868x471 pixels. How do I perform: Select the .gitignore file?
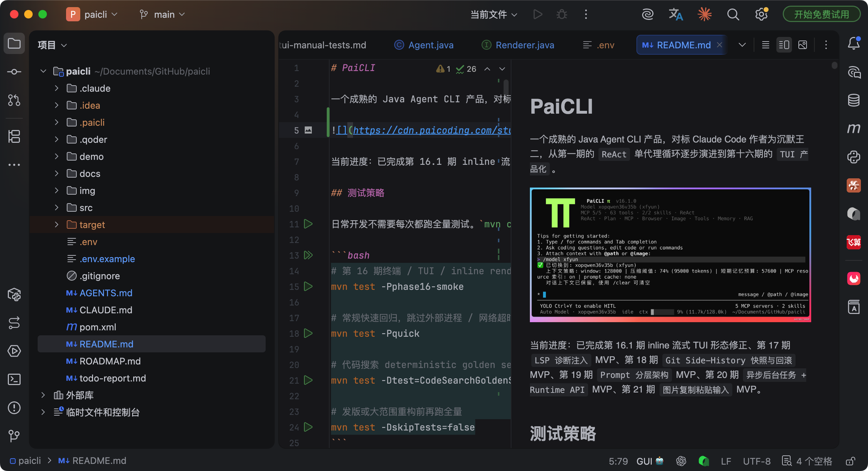pyautogui.click(x=100, y=276)
